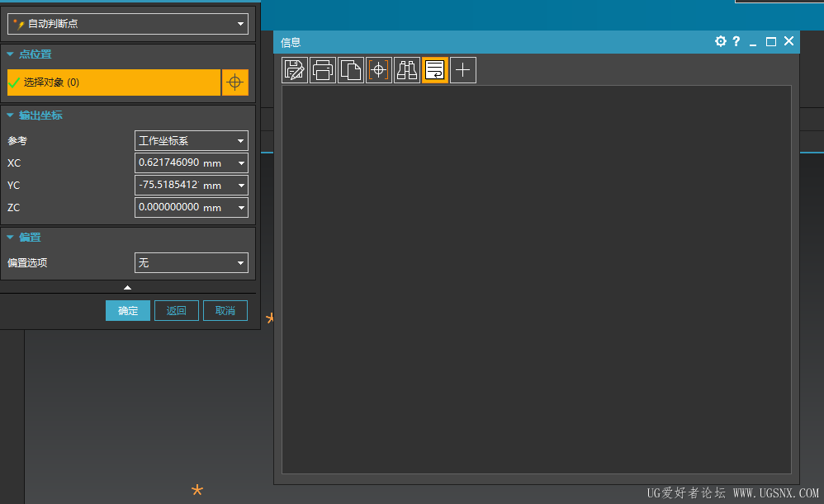
Task: Click the help question mark in 信息 window
Action: point(736,41)
